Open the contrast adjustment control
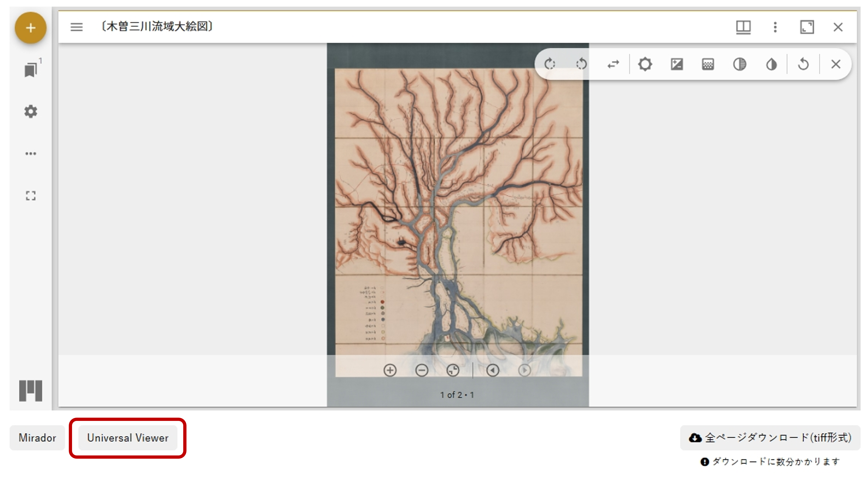The width and height of the screenshot is (868, 477). [x=677, y=64]
